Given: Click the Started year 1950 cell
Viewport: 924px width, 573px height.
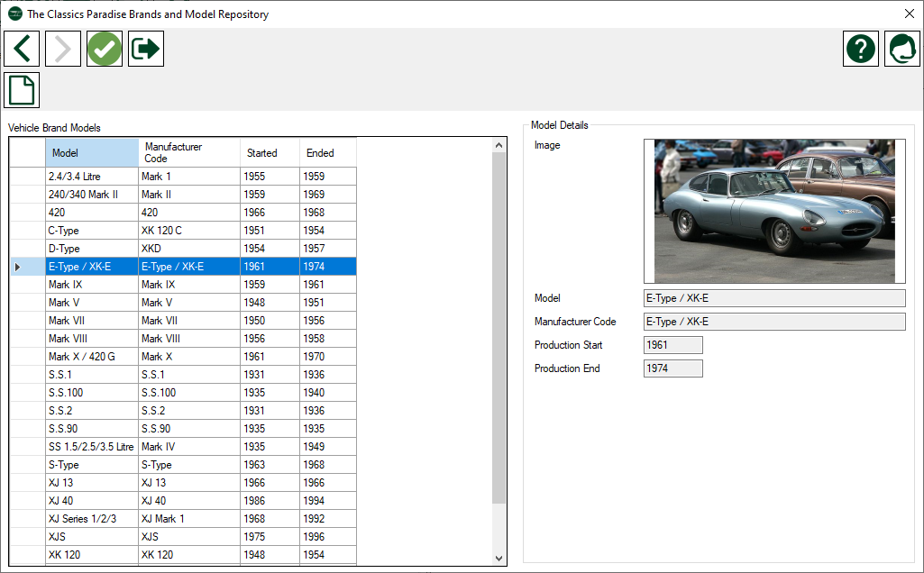Looking at the screenshot, I should click(270, 321).
